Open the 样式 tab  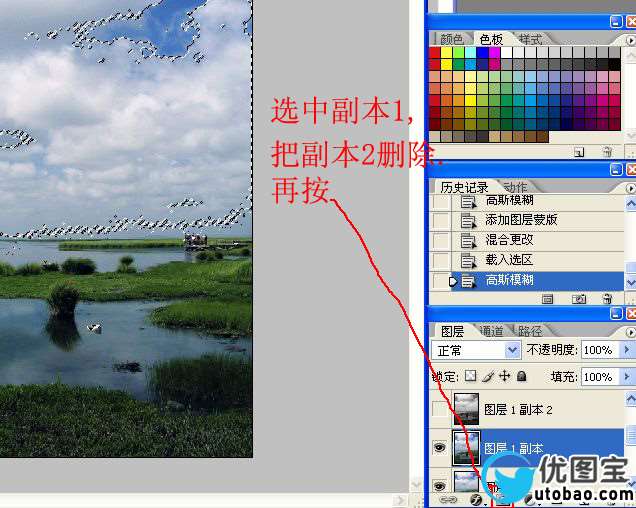[x=530, y=39]
